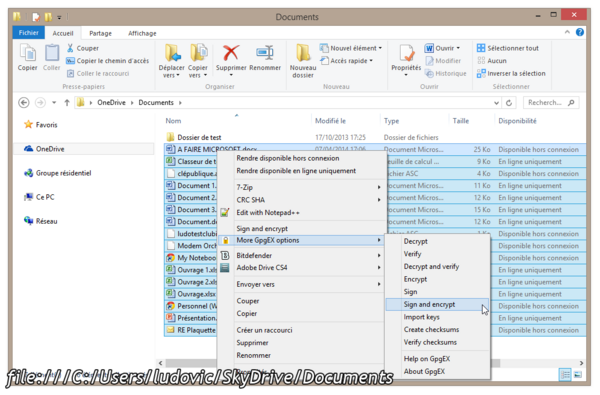This screenshot has height=395, width=600.
Task: Click the red Supprimer X icon
Action: tap(231, 53)
